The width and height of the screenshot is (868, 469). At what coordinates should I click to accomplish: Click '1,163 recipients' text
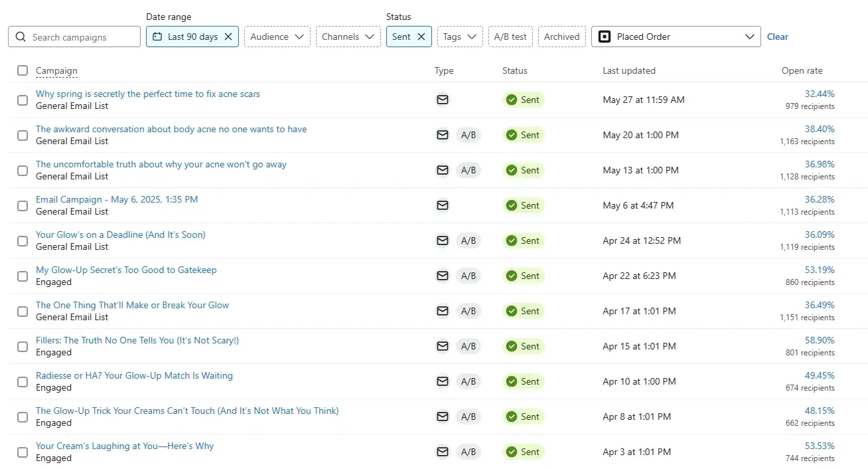click(x=807, y=141)
